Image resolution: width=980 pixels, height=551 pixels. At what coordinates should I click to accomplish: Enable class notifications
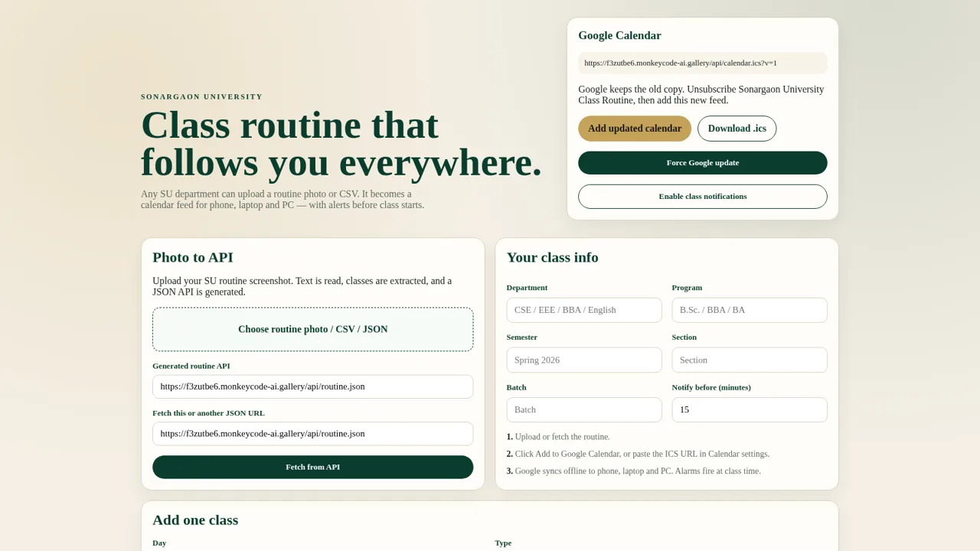pos(703,197)
